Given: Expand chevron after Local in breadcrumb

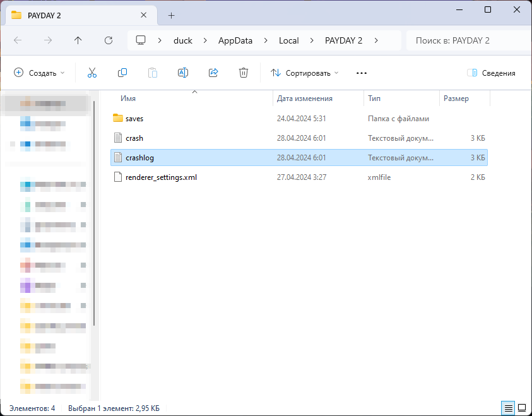Looking at the screenshot, I should click(312, 41).
